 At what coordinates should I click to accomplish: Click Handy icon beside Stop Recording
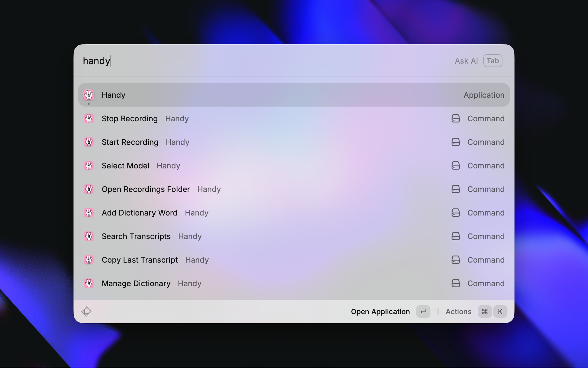(x=89, y=119)
